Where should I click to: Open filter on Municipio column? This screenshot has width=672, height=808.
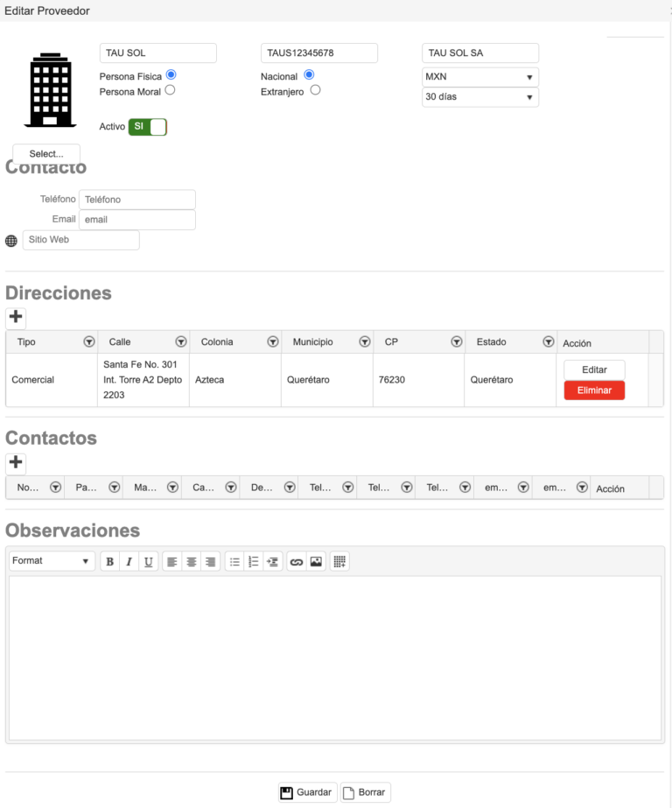pos(365,341)
